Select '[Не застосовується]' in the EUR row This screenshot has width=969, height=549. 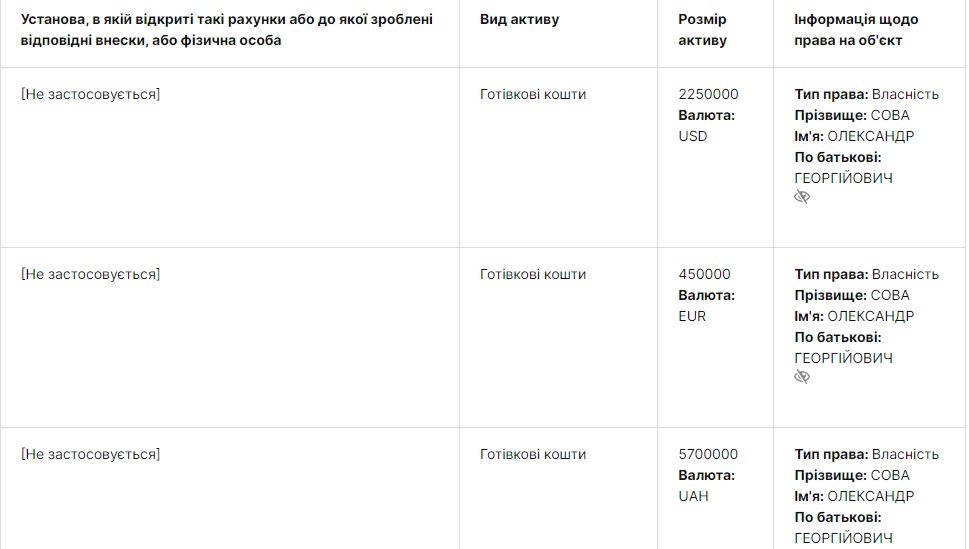coord(90,274)
